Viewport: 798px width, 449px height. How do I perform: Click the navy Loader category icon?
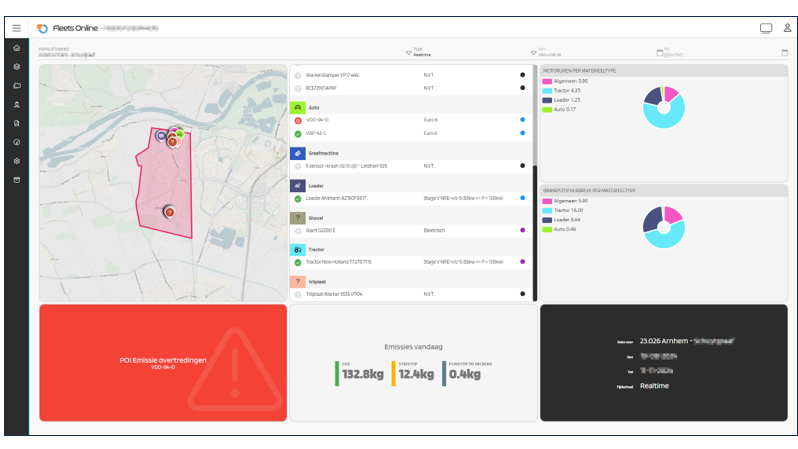298,186
